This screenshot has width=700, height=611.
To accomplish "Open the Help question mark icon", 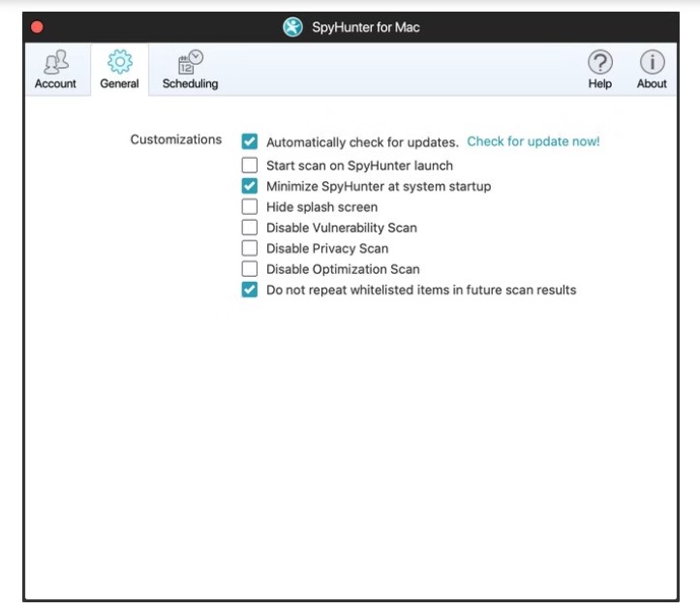I will click(600, 62).
